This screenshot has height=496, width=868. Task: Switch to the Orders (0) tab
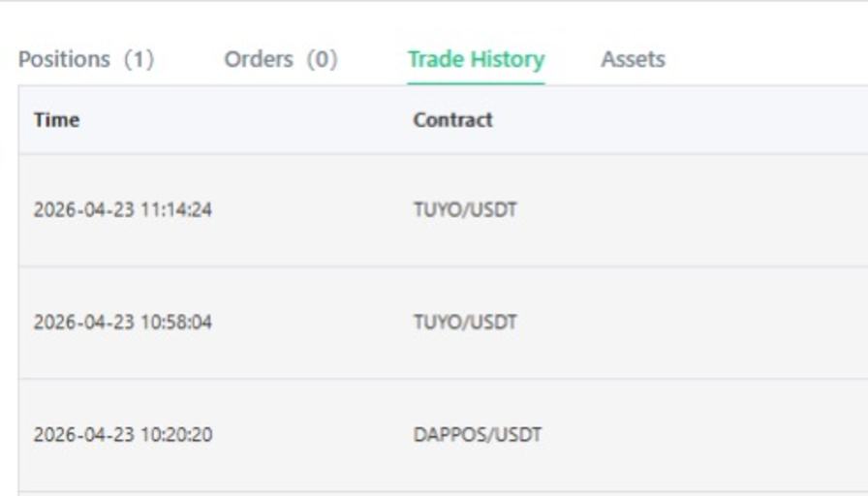pos(281,59)
